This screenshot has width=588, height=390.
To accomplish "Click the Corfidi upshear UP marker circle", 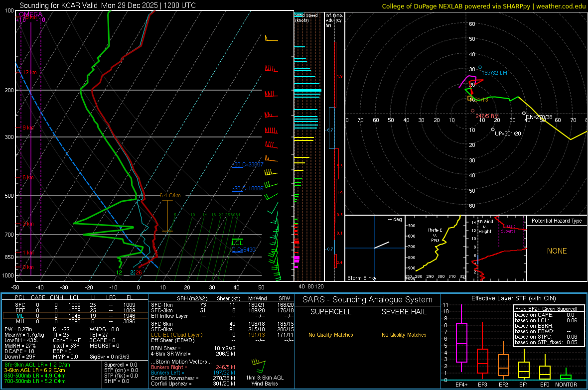I will click(493, 130).
